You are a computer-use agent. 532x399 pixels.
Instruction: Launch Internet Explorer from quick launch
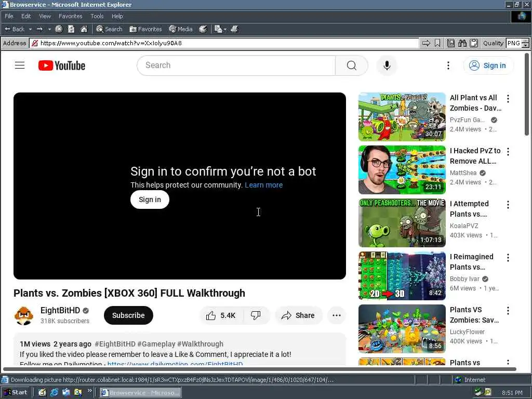pos(54,392)
